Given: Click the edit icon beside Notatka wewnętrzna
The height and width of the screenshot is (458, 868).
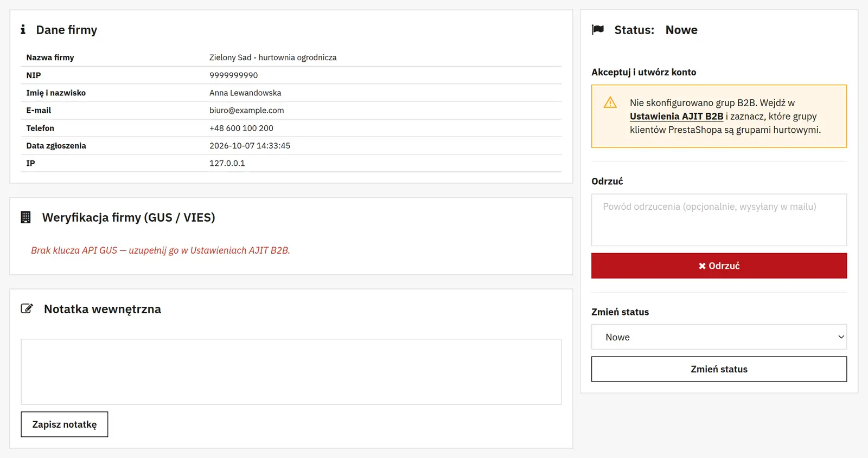Looking at the screenshot, I should coord(27,308).
